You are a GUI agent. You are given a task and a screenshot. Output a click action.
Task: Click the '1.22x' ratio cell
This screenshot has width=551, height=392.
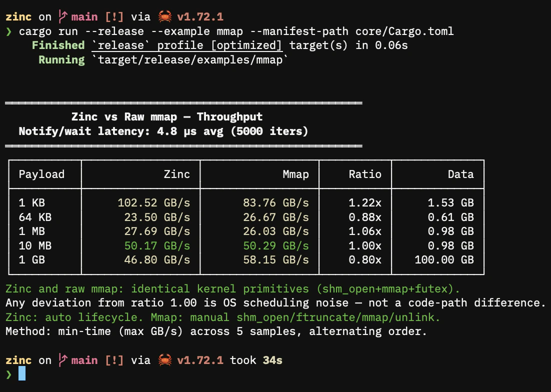point(365,202)
